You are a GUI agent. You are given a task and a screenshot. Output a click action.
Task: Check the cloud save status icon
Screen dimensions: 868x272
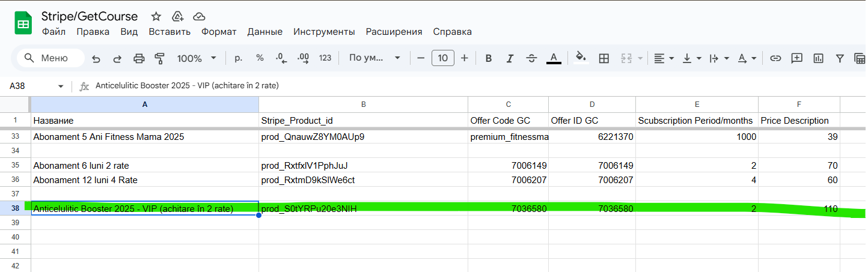click(200, 17)
